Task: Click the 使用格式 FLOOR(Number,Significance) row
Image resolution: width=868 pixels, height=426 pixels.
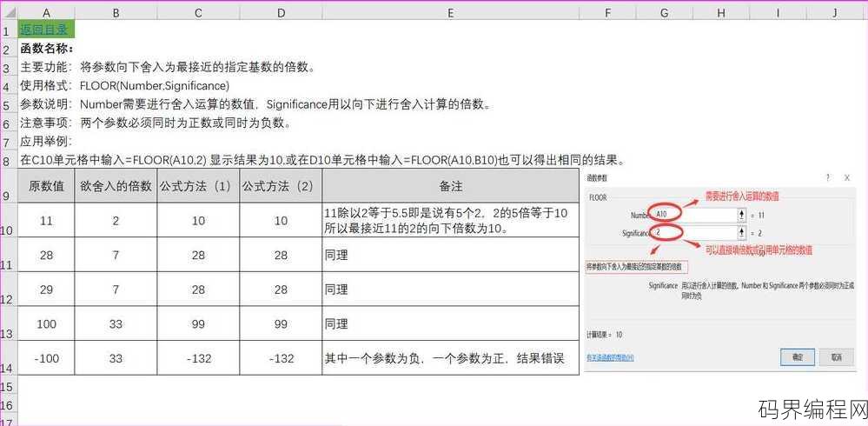Action: point(124,86)
